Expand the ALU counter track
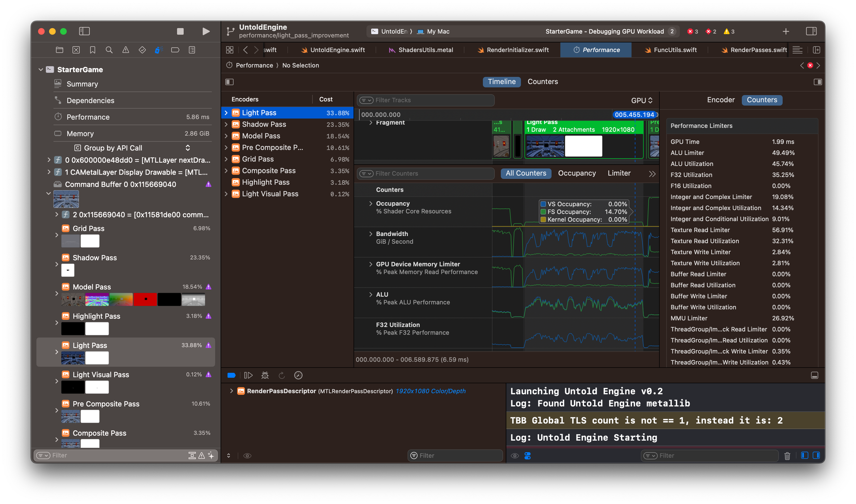The width and height of the screenshot is (856, 504). pos(370,294)
